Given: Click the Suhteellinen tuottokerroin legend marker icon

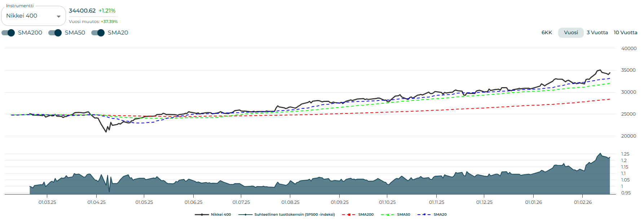Looking at the screenshot, I should 245,215.
